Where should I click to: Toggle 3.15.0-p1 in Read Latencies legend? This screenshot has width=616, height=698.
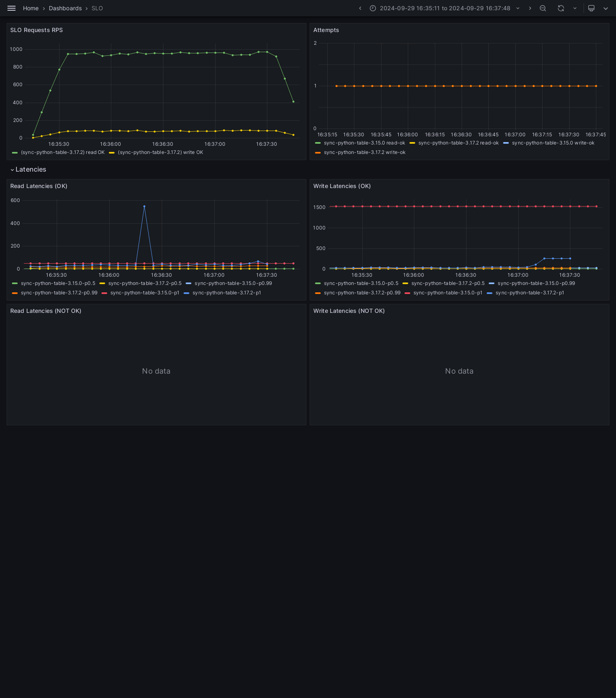[145, 293]
